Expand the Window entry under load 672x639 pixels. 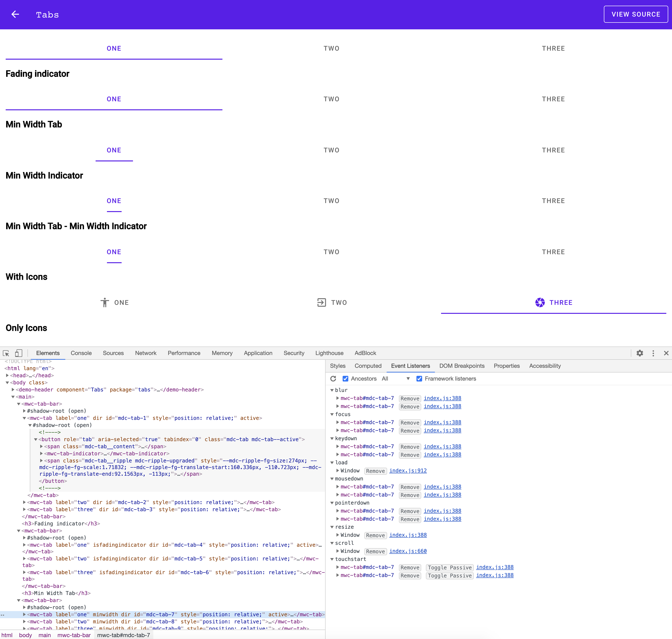point(337,470)
